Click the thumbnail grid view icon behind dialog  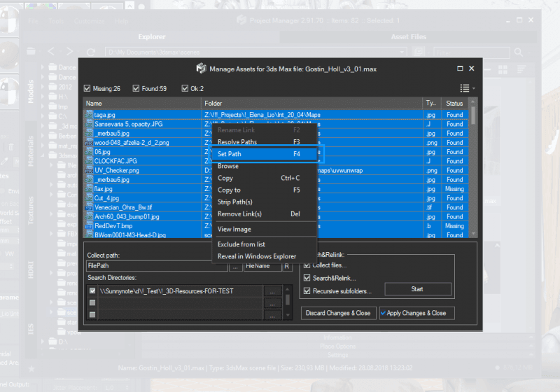tap(503, 69)
